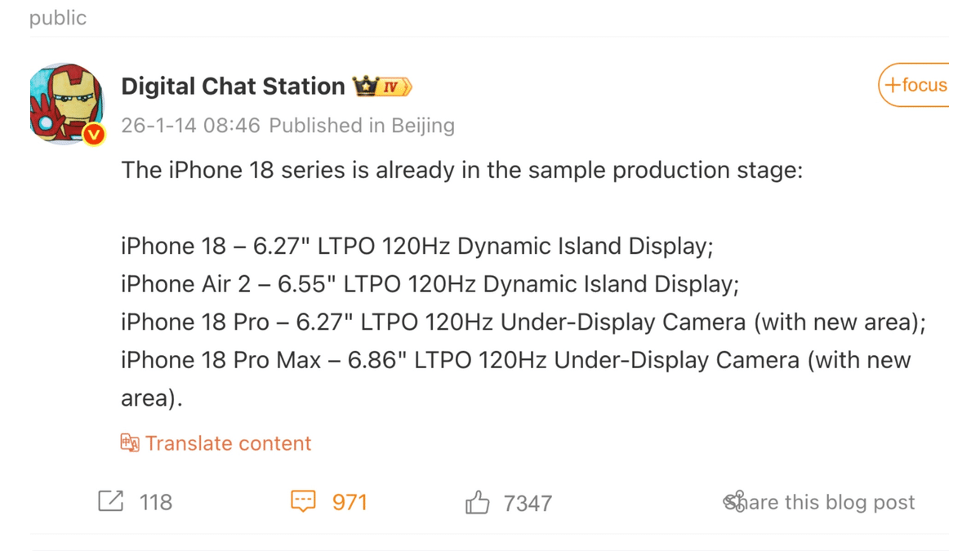The width and height of the screenshot is (980, 551).
Task: Click Published in Beijing location text
Action: 362,126
